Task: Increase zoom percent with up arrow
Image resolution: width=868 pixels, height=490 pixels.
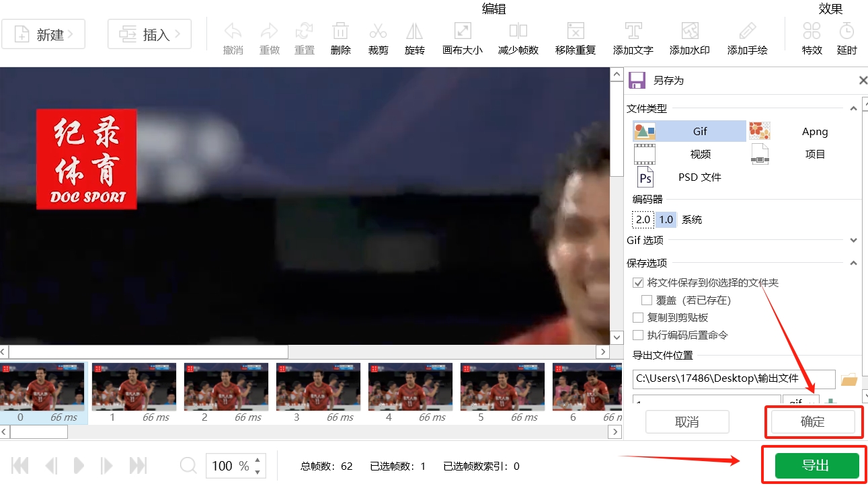Action: pos(258,460)
